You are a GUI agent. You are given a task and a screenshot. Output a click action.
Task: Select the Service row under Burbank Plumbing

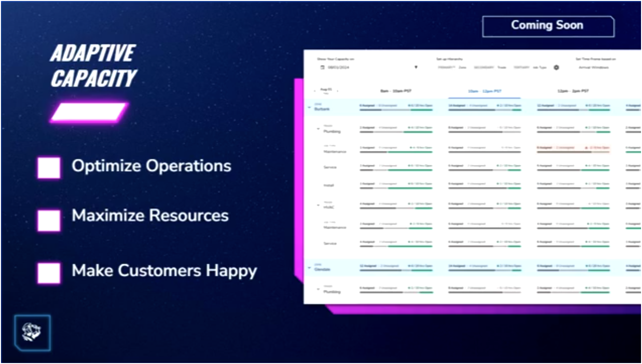[330, 167]
